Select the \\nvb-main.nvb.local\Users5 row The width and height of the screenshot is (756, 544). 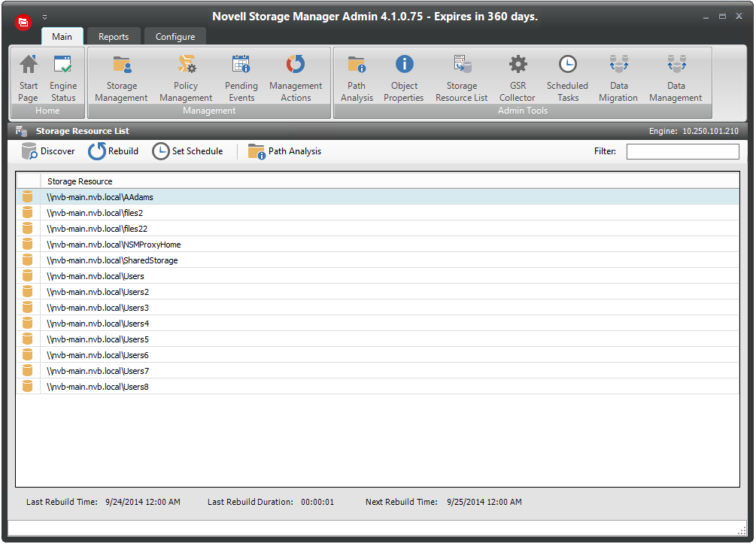click(378, 339)
